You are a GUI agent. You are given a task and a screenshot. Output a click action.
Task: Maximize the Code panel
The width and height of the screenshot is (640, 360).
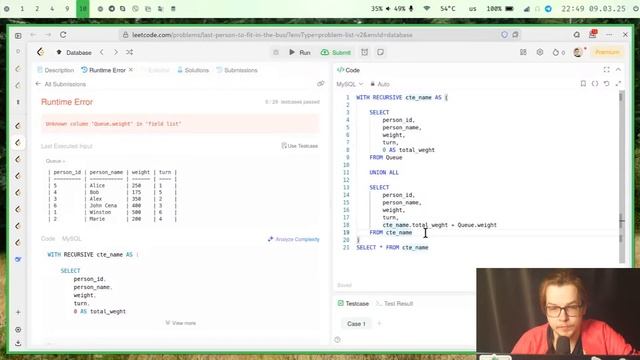click(x=607, y=70)
